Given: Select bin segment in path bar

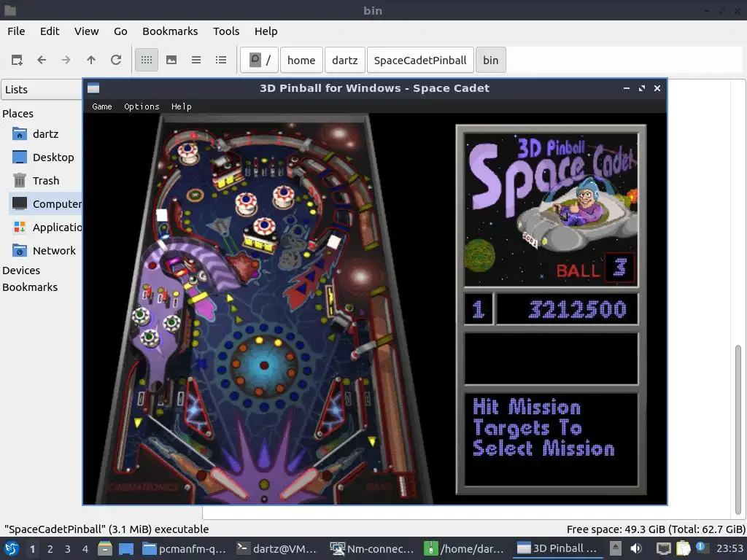Looking at the screenshot, I should pyautogui.click(x=491, y=60).
